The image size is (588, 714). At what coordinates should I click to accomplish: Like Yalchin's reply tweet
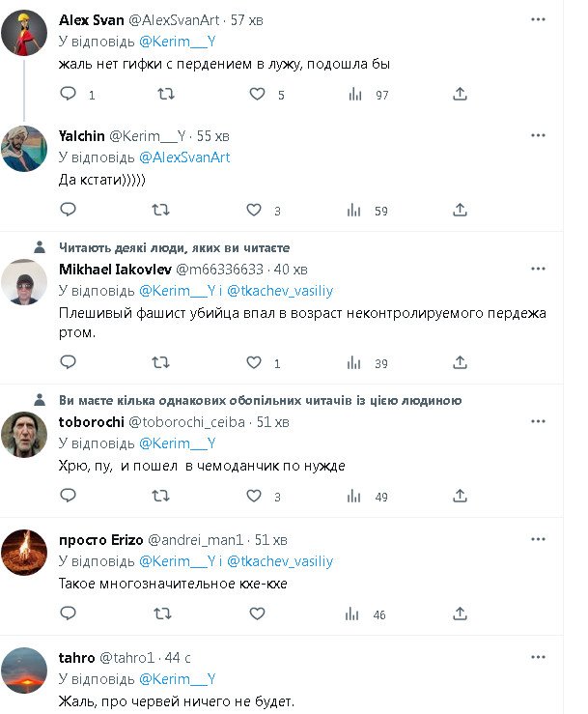[x=254, y=210]
